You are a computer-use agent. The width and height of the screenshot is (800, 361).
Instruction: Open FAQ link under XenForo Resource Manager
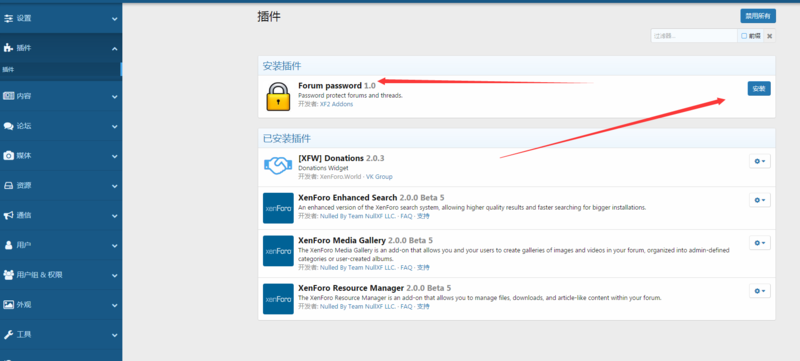coord(406,306)
